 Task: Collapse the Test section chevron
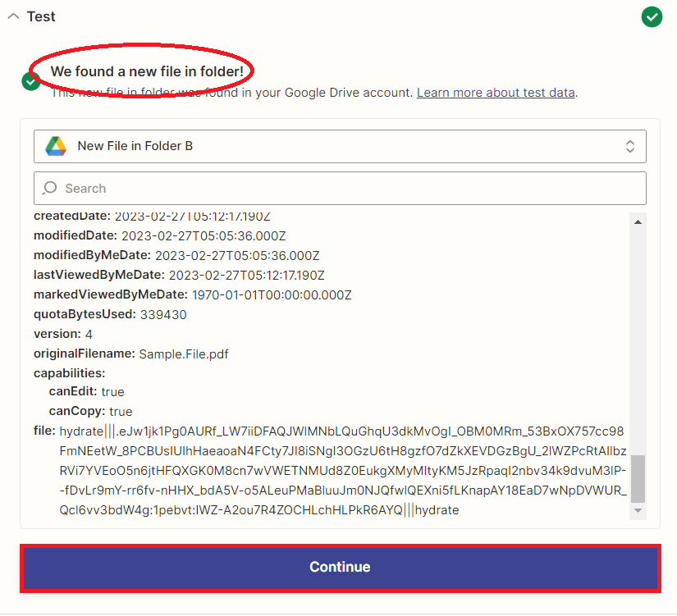click(13, 16)
